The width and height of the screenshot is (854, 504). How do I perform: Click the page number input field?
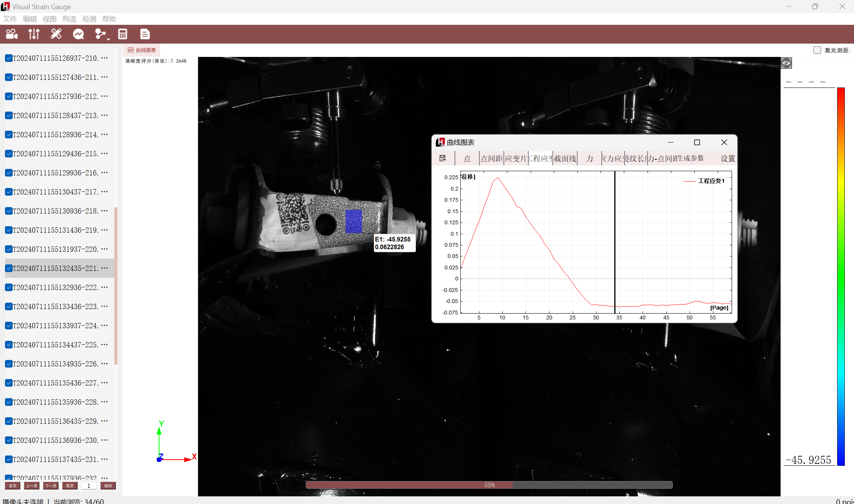click(89, 486)
